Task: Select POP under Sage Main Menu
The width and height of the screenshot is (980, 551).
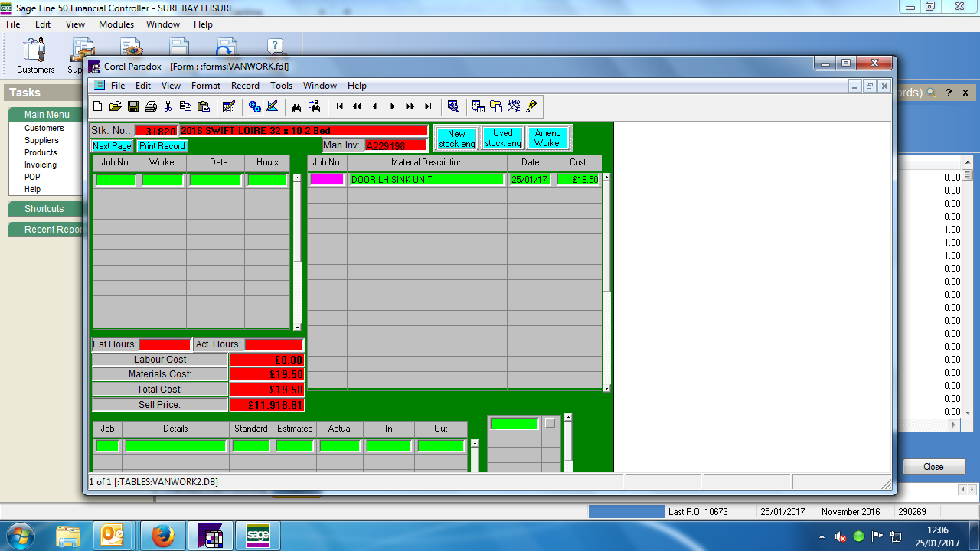Action: click(x=32, y=177)
